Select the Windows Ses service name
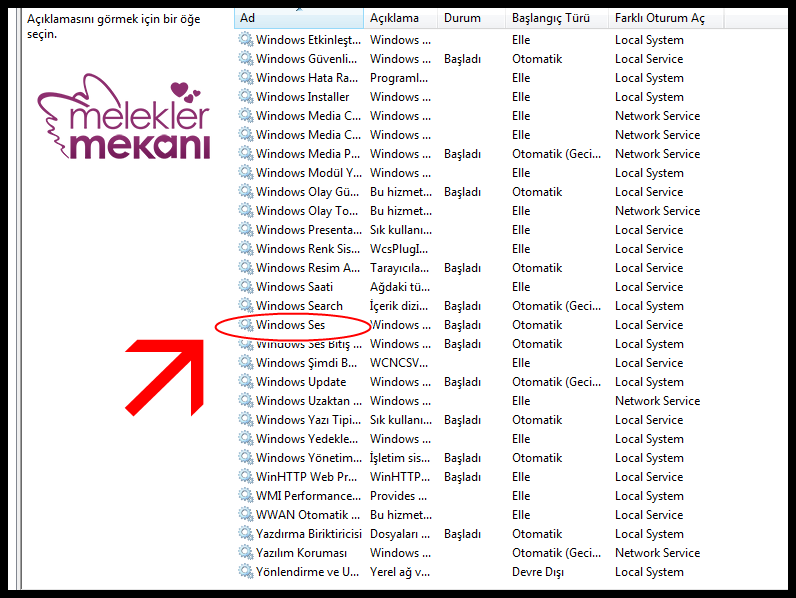This screenshot has width=796, height=598. (290, 325)
